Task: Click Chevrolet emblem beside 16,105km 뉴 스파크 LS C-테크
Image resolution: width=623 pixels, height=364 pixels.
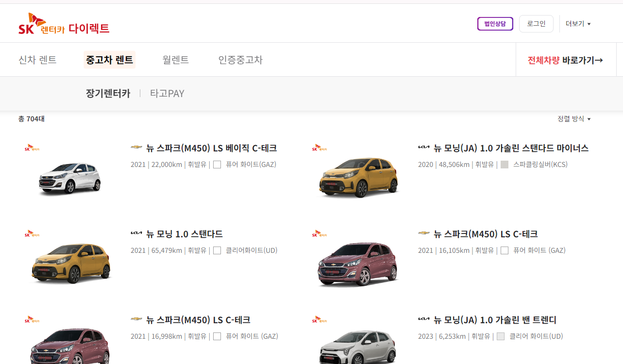Action: coord(424,233)
